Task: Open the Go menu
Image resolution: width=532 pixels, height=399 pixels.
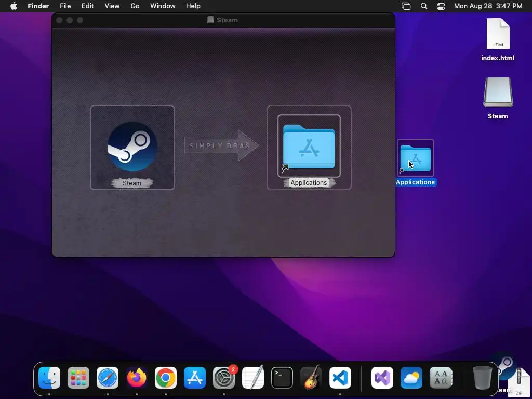Action: click(135, 6)
